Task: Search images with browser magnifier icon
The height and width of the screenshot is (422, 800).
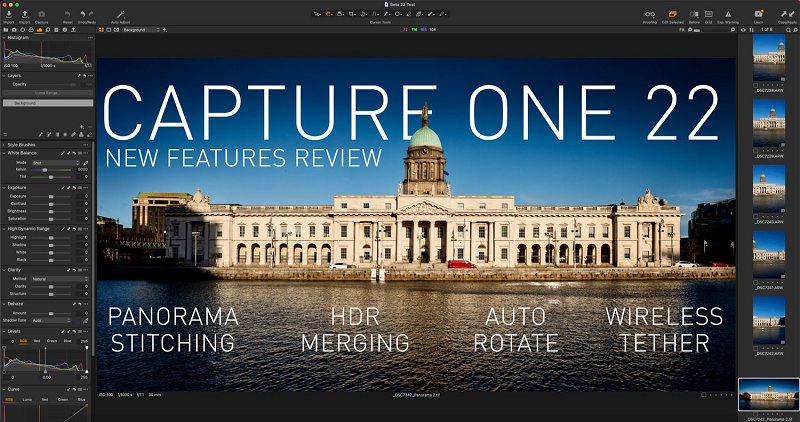Action: [x=788, y=30]
